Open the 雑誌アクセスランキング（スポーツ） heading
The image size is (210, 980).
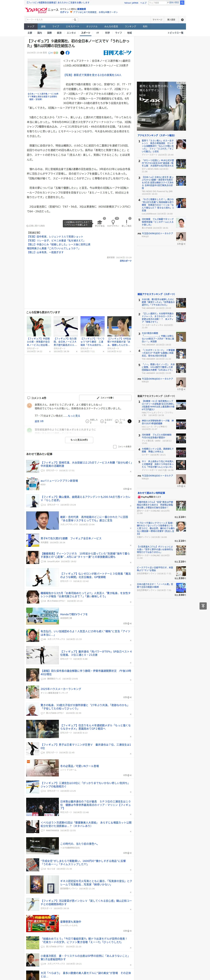(156, 294)
